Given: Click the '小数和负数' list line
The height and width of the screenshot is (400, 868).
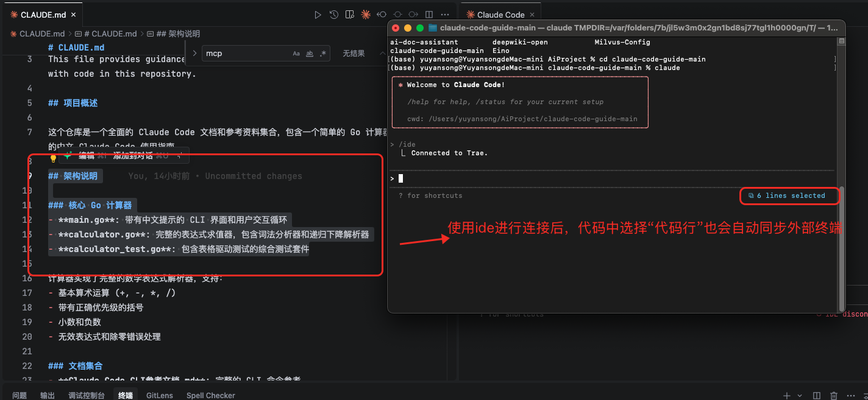Looking at the screenshot, I should coord(75,322).
